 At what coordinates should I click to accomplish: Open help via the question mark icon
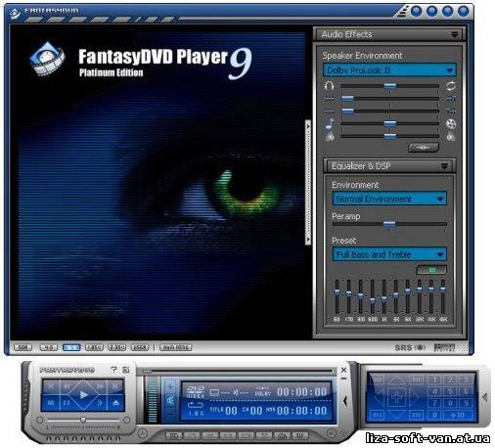(113, 370)
